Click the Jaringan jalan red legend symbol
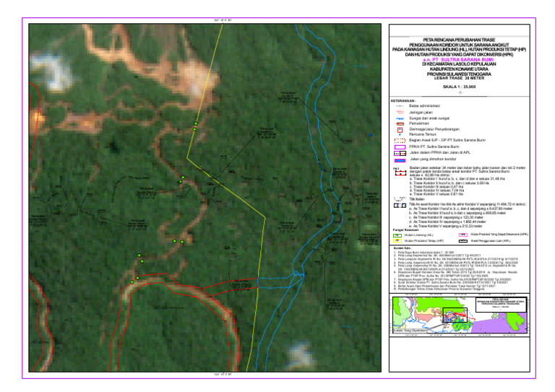Screen dimensions: 555x392 click(400, 113)
